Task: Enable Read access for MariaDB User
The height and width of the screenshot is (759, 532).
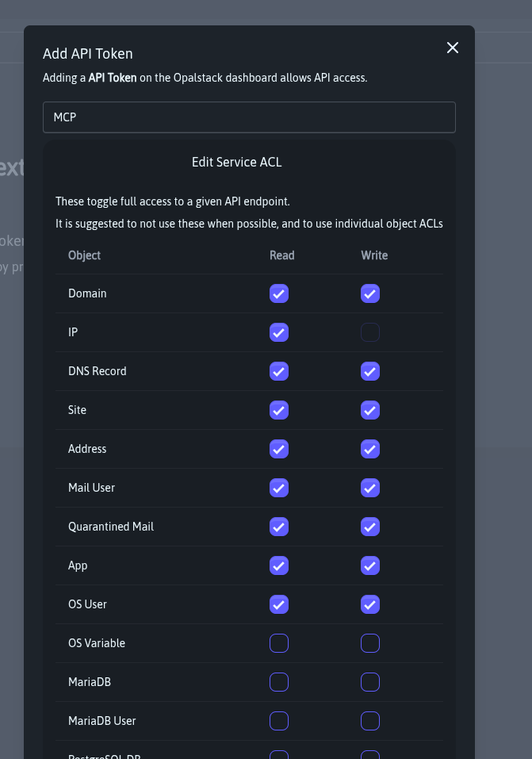Action: coord(279,721)
